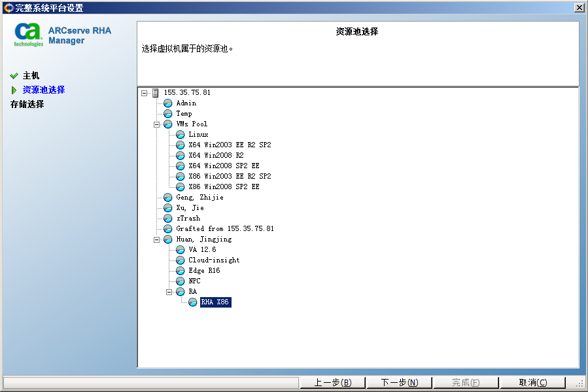Click the pool icon for X86 Win2003 EE R2 SP2

point(181,176)
